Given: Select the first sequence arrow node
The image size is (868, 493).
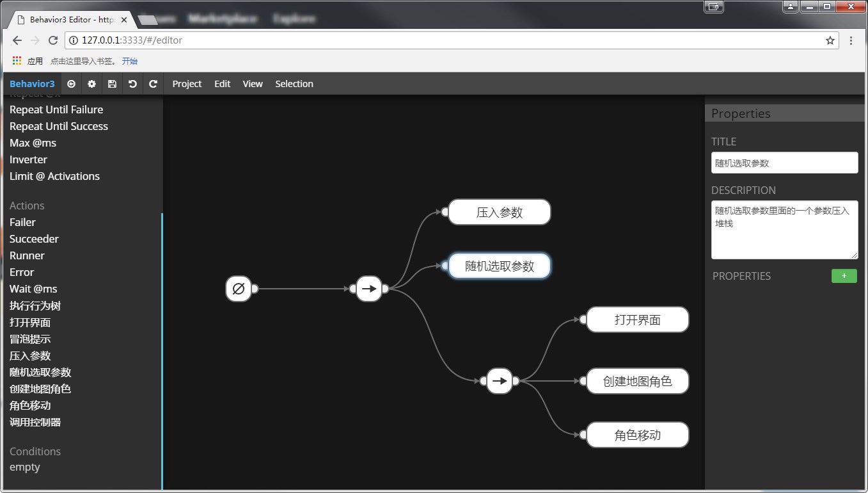Looking at the screenshot, I should click(x=369, y=289).
